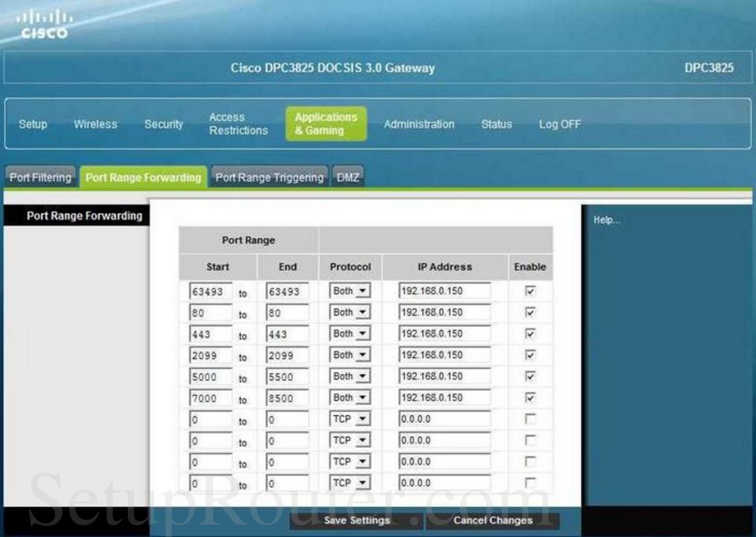Switch to Port Filtering tab

[x=41, y=178]
